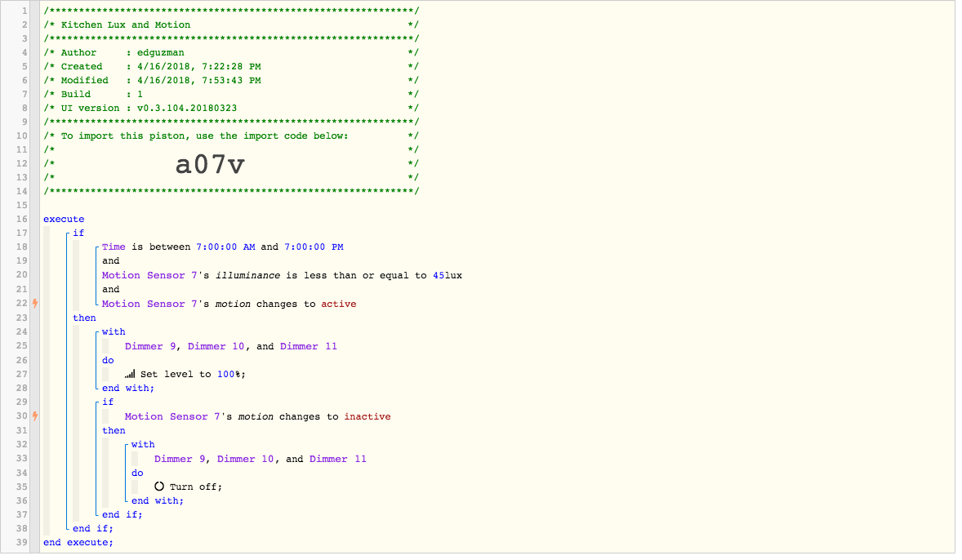Click the power icon before Turn off
This screenshot has width=962, height=560.
[x=159, y=487]
